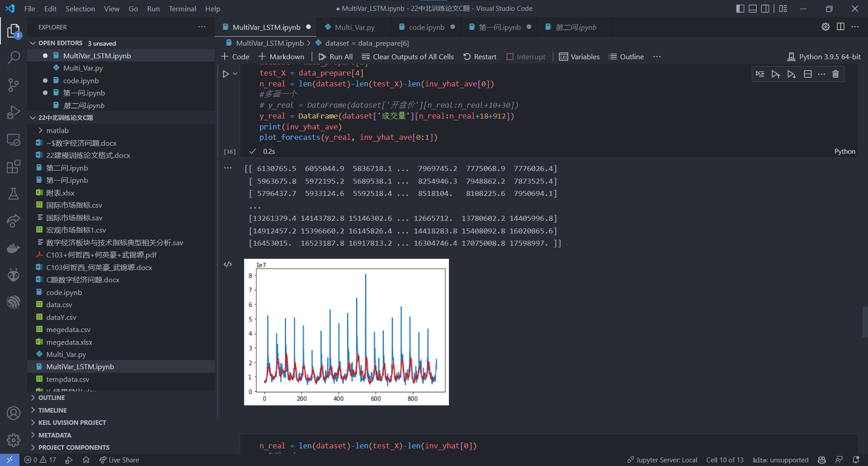Image resolution: width=868 pixels, height=466 pixels.
Task: Add a new Code cell
Action: coord(235,57)
